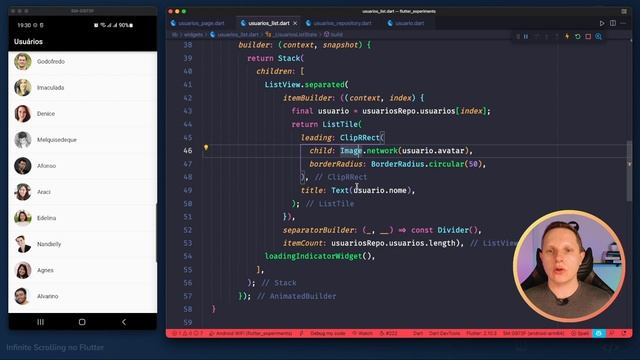Click the usuarios_list.dart breadcrumb segment

pos(235,35)
